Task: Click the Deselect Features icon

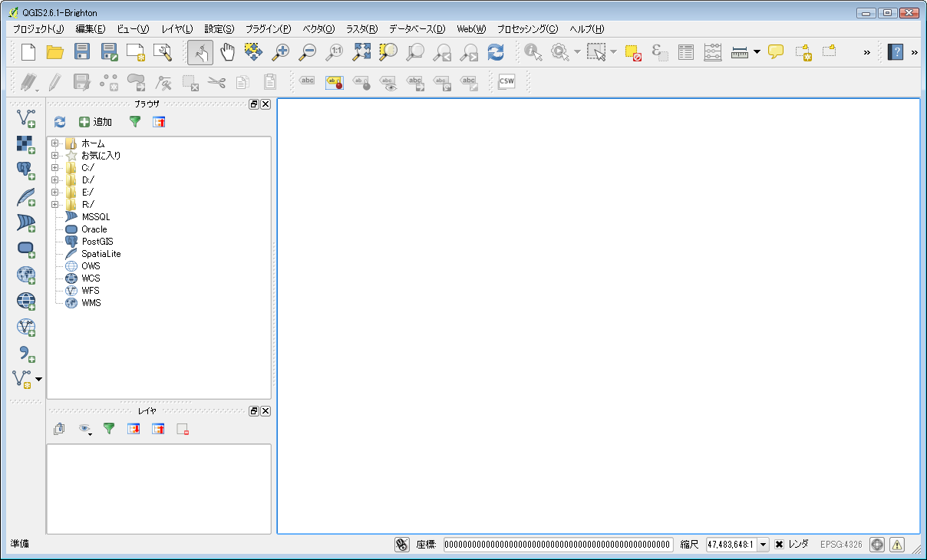Action: coord(633,52)
